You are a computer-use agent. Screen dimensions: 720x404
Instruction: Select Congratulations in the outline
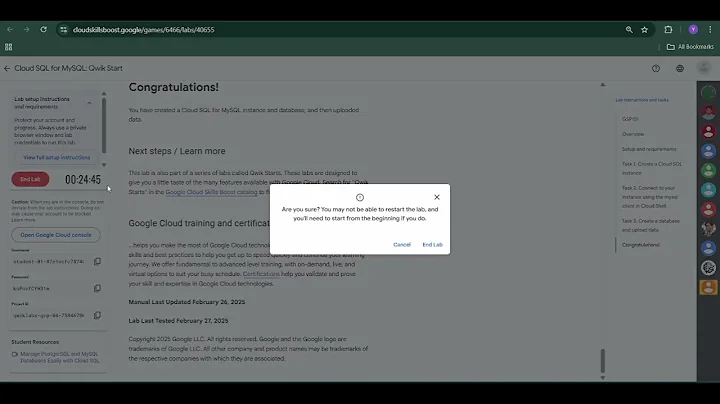tap(641, 245)
